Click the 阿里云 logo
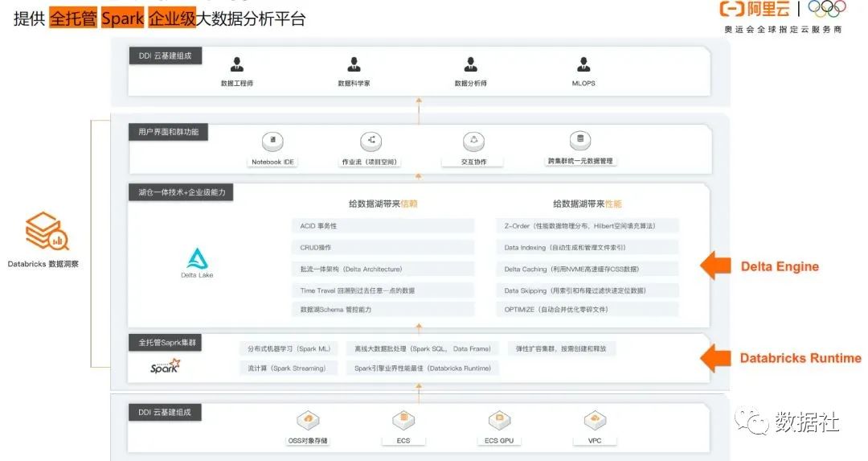 pyautogui.click(x=755, y=9)
